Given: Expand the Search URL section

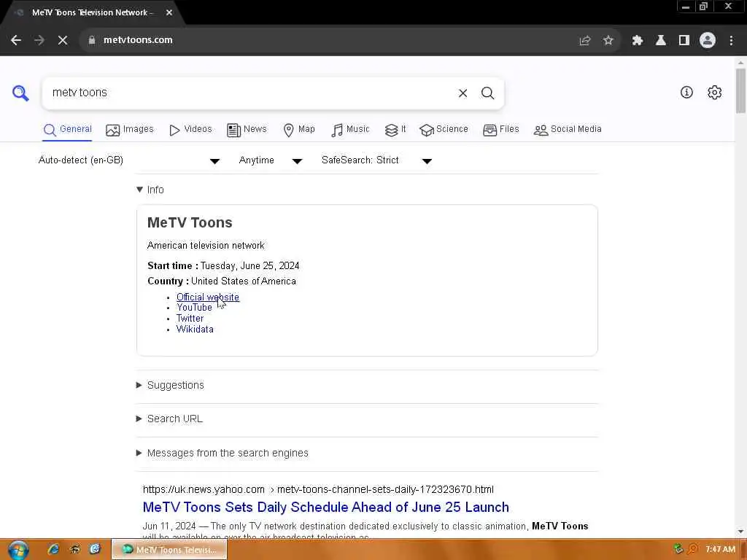Looking at the screenshot, I should click(x=169, y=419).
